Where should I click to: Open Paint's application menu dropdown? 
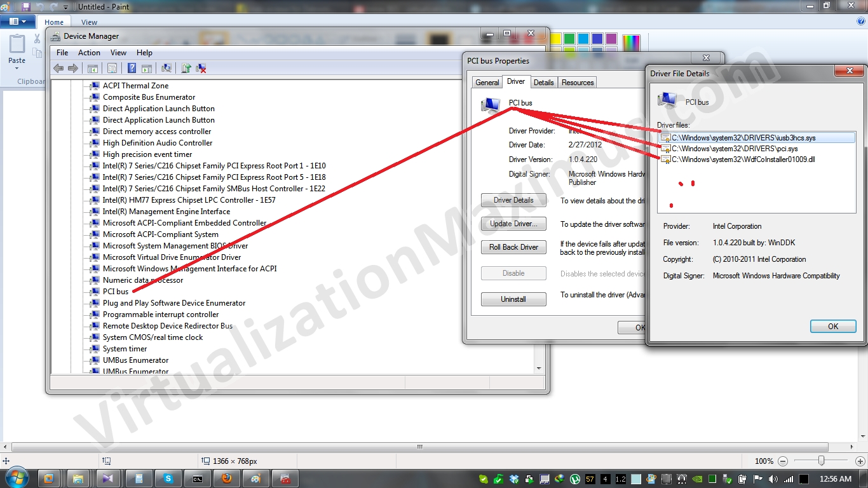[x=18, y=21]
